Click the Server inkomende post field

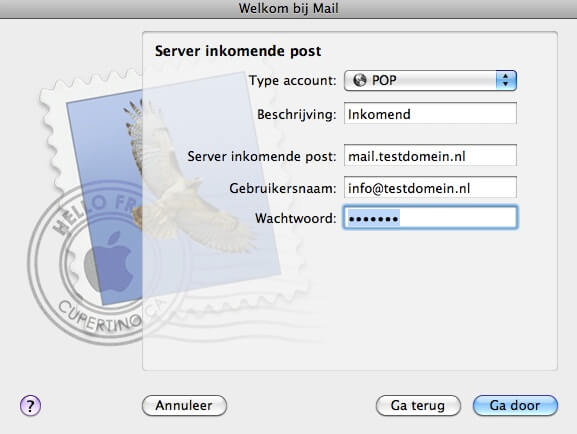(x=430, y=156)
